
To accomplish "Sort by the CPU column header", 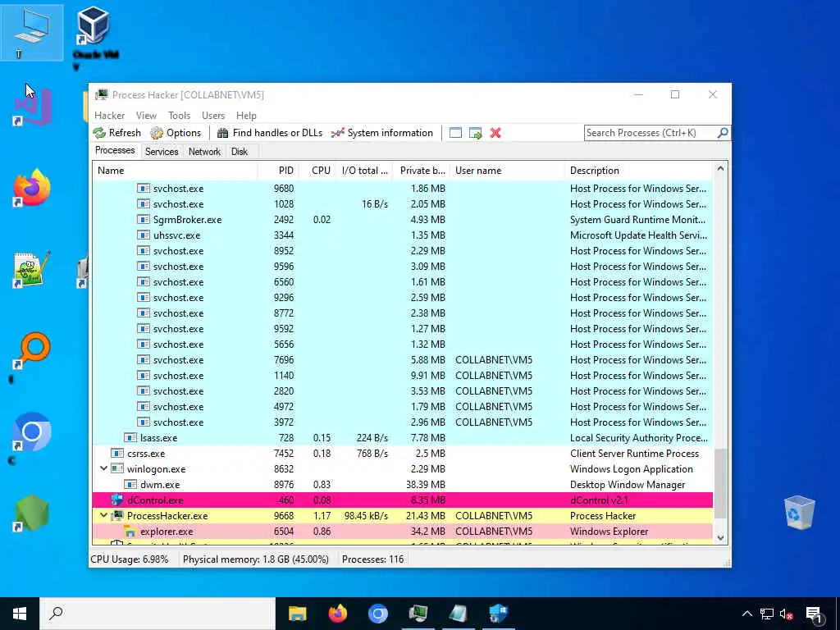I will (x=317, y=171).
